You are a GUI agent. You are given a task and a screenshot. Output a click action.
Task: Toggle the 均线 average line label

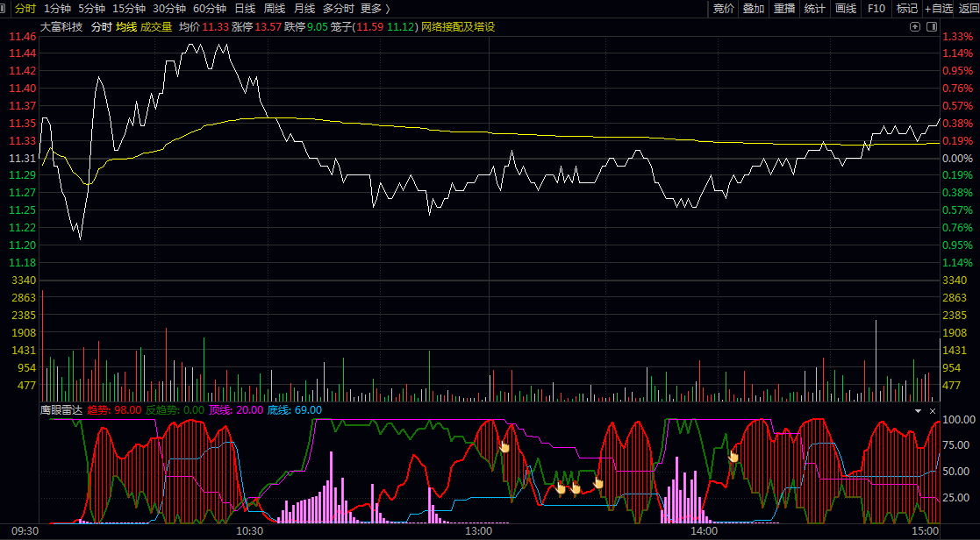click(x=126, y=27)
